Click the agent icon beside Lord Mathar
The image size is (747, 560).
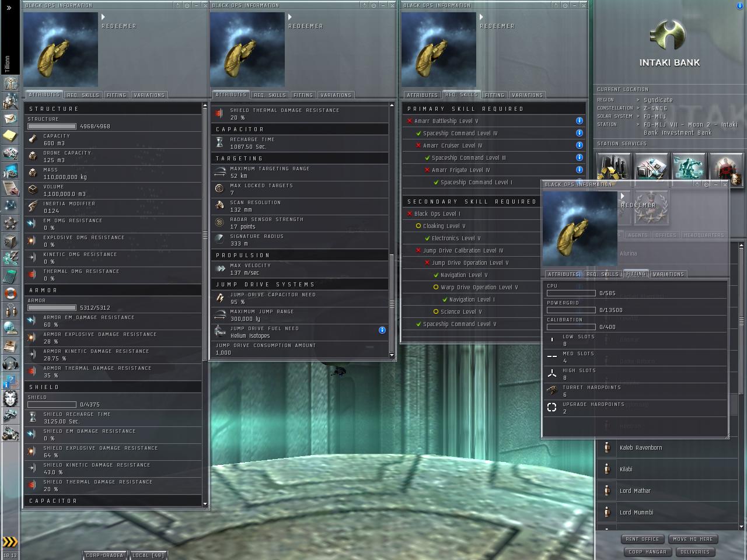[x=607, y=491]
